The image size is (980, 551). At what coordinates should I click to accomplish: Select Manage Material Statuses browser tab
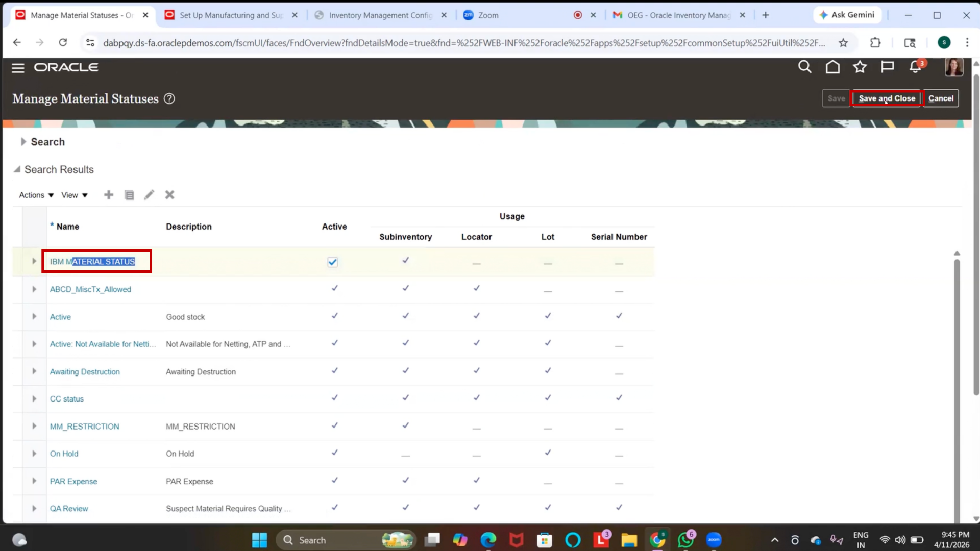(82, 15)
